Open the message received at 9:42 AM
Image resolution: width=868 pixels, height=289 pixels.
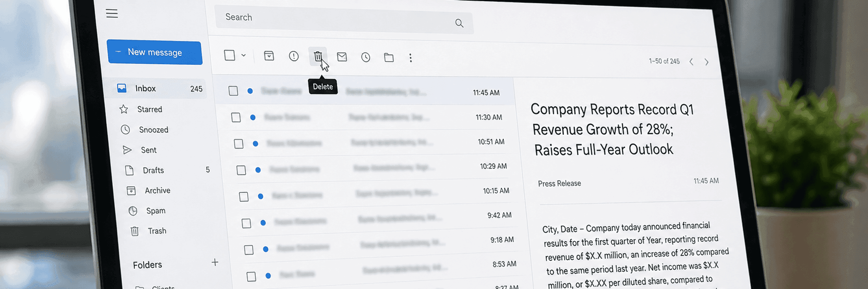[x=377, y=218]
